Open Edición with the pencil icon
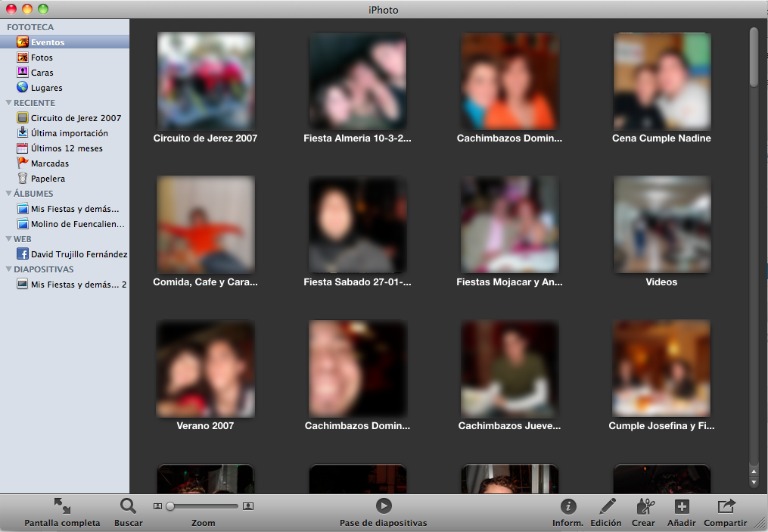Screen dimensions: 768x532 coord(608,506)
